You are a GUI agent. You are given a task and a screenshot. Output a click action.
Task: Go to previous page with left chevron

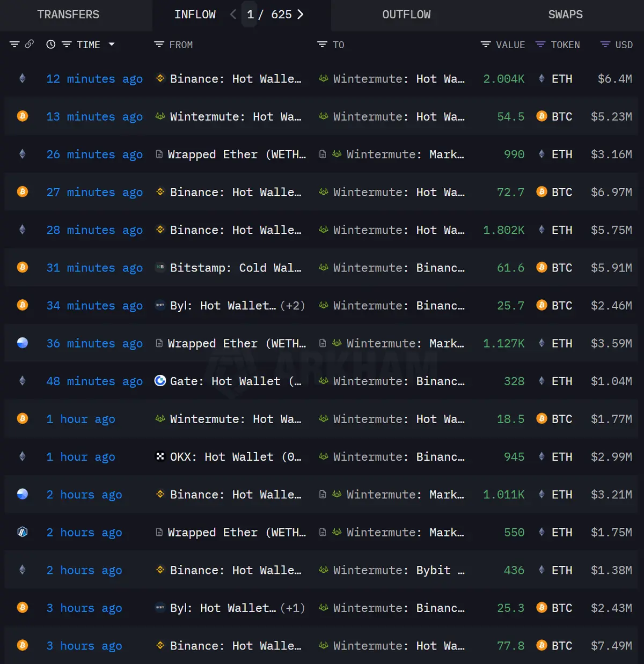233,14
